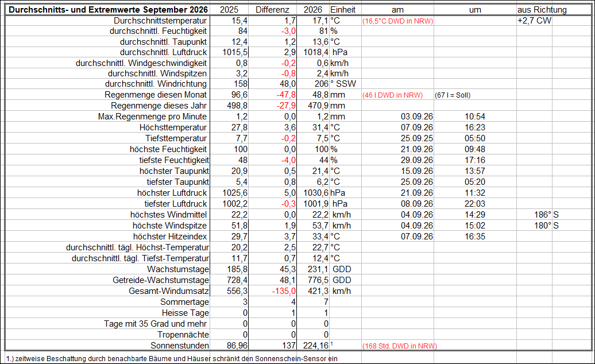This screenshot has height=364, width=595.
Task: Click the Wachstumstage 2026 value '231,1'
Action: click(x=318, y=269)
